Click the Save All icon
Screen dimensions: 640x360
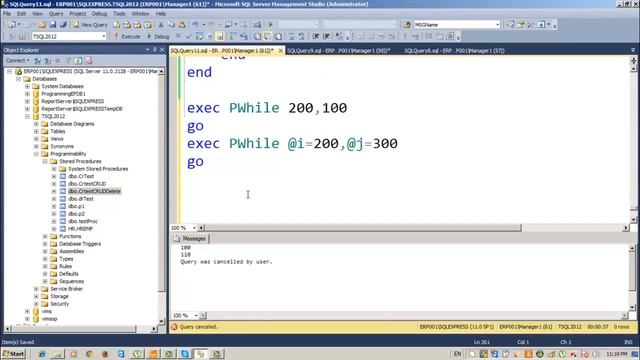tap(63, 24)
